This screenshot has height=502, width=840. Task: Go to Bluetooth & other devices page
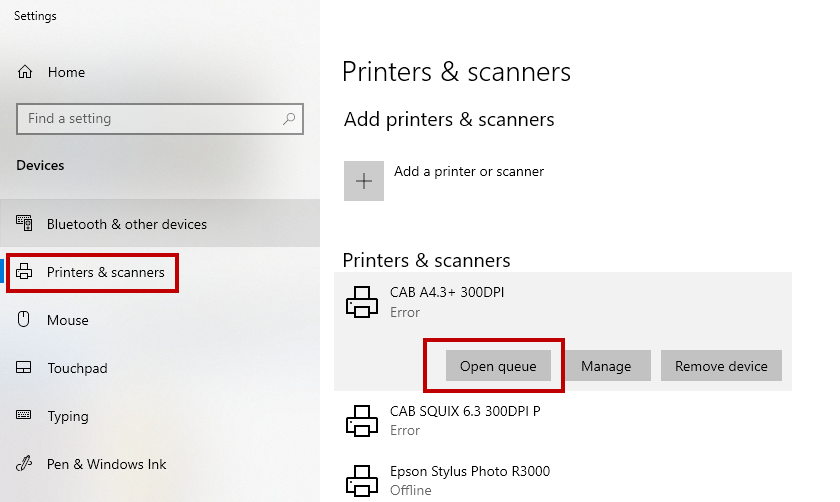click(127, 224)
